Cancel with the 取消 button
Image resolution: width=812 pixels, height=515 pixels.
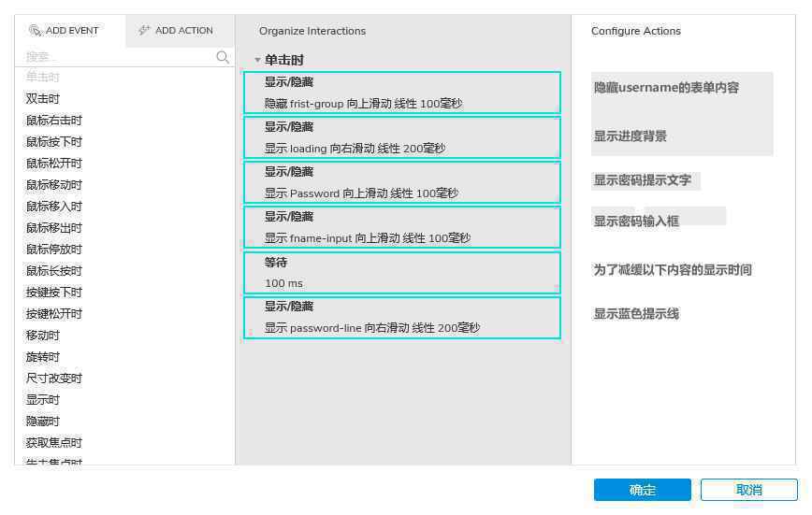(x=748, y=490)
